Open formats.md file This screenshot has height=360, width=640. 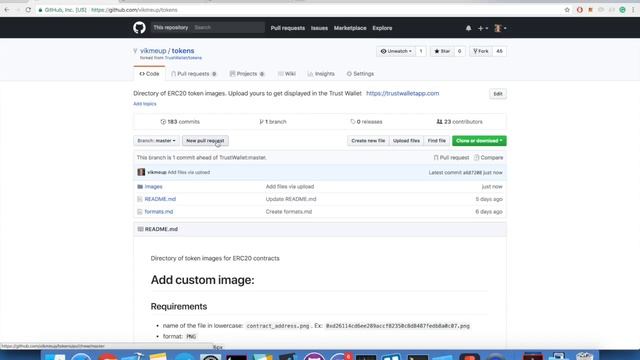tap(159, 212)
